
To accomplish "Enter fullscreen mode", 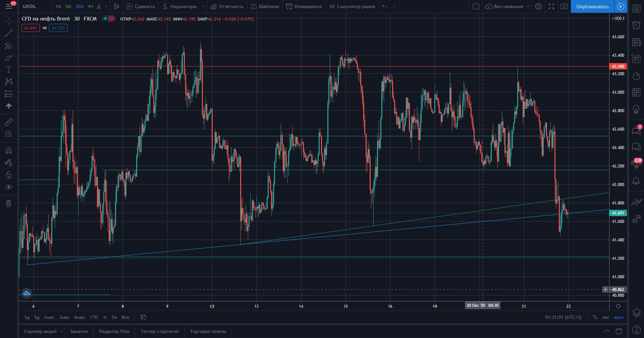I will click(x=551, y=6).
